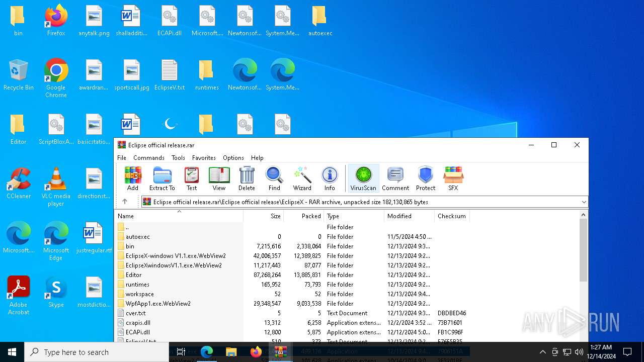Select EclipseV.txt on the desktop
This screenshot has width=644, height=362.
[170, 75]
